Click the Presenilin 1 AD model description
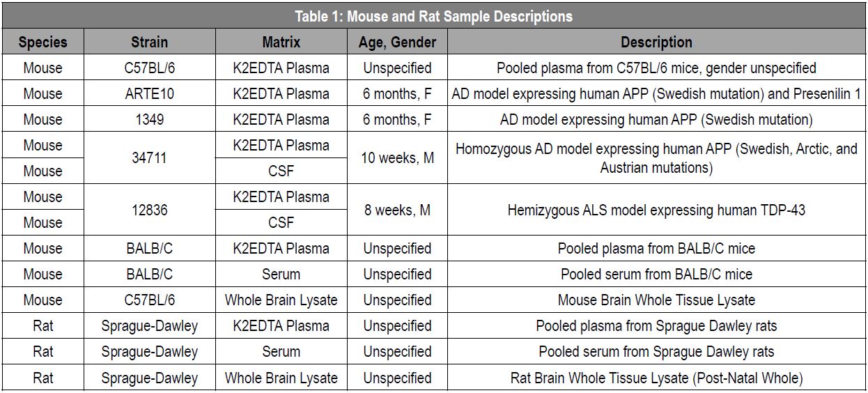Viewport: 868px width, 393px height. pyautogui.click(x=656, y=93)
